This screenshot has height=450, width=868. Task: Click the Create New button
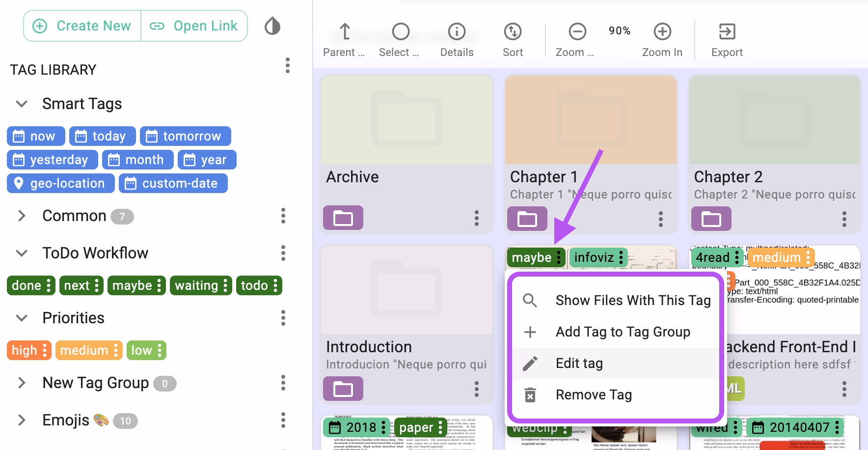(81, 26)
